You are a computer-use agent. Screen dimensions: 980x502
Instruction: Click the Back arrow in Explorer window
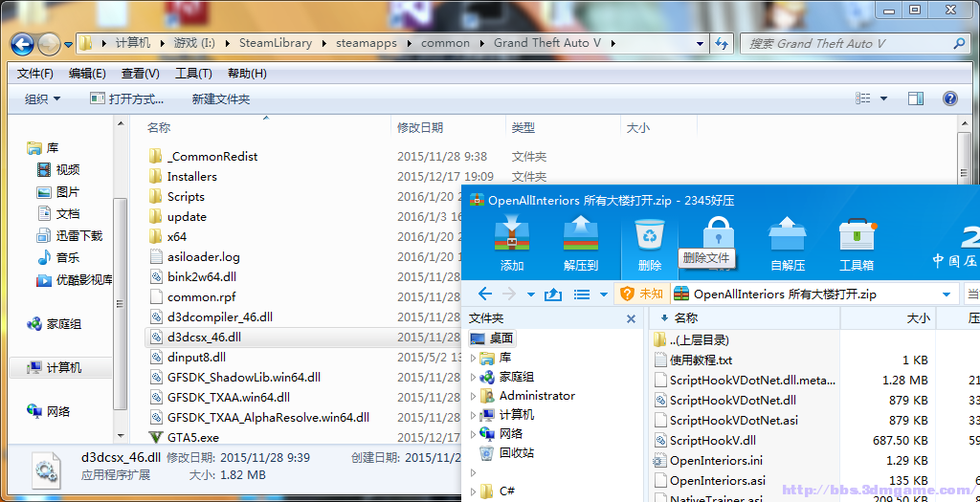pyautogui.click(x=23, y=44)
